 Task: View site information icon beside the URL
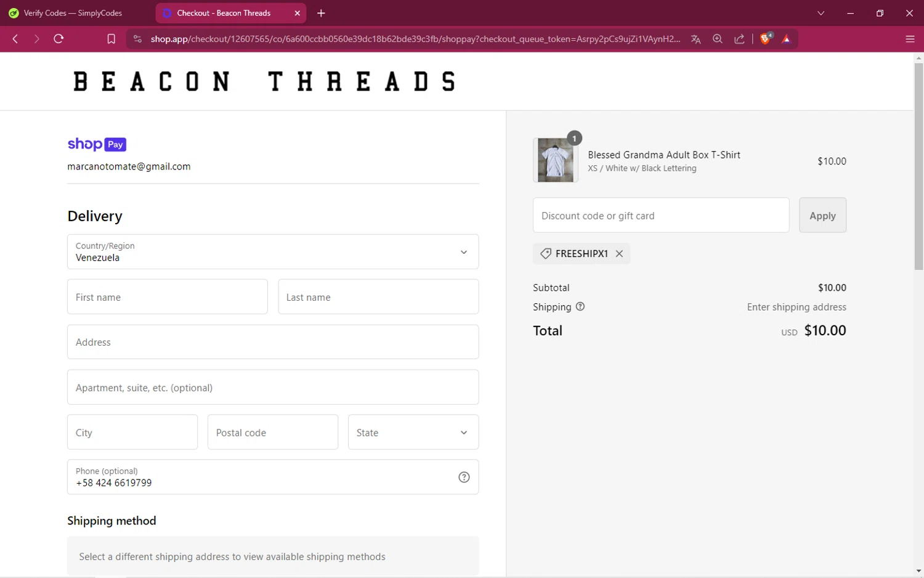137,39
